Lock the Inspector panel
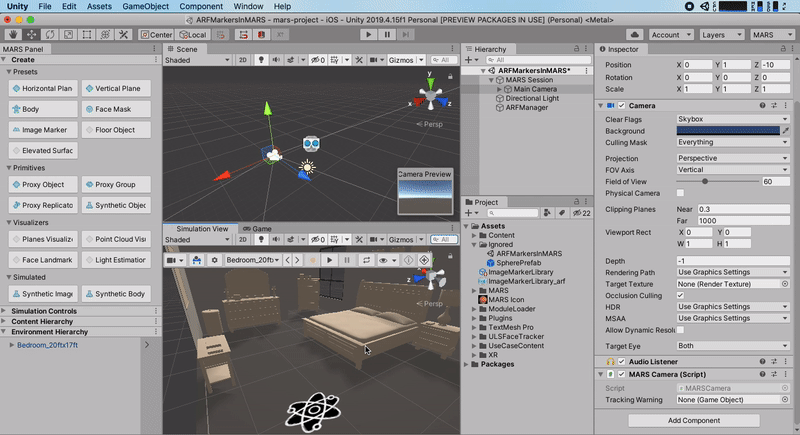Image resolution: width=800 pixels, height=435 pixels. [x=779, y=49]
